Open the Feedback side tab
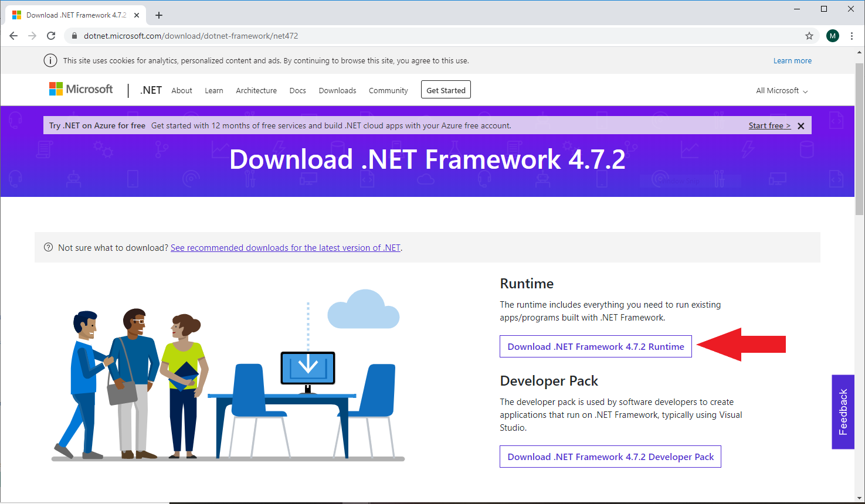 tap(843, 412)
